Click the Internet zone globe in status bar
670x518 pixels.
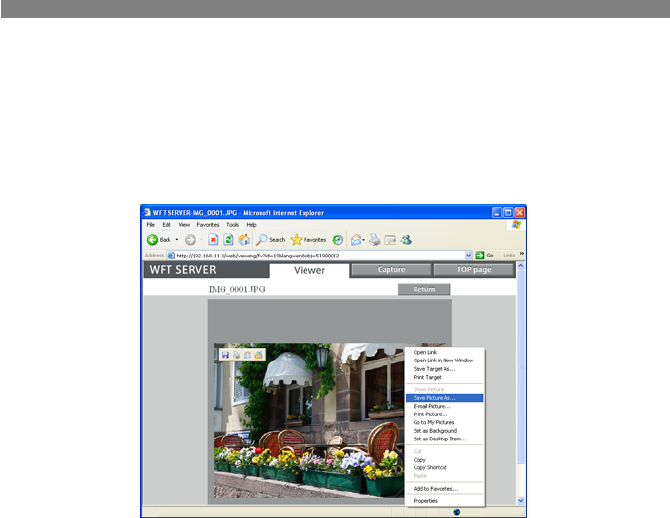click(457, 512)
